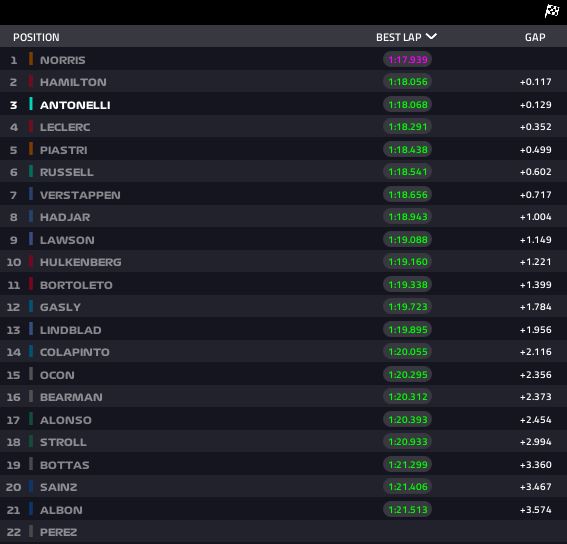The image size is (567, 544).
Task: Select Alonso's green team color bar
Action: coord(31,419)
